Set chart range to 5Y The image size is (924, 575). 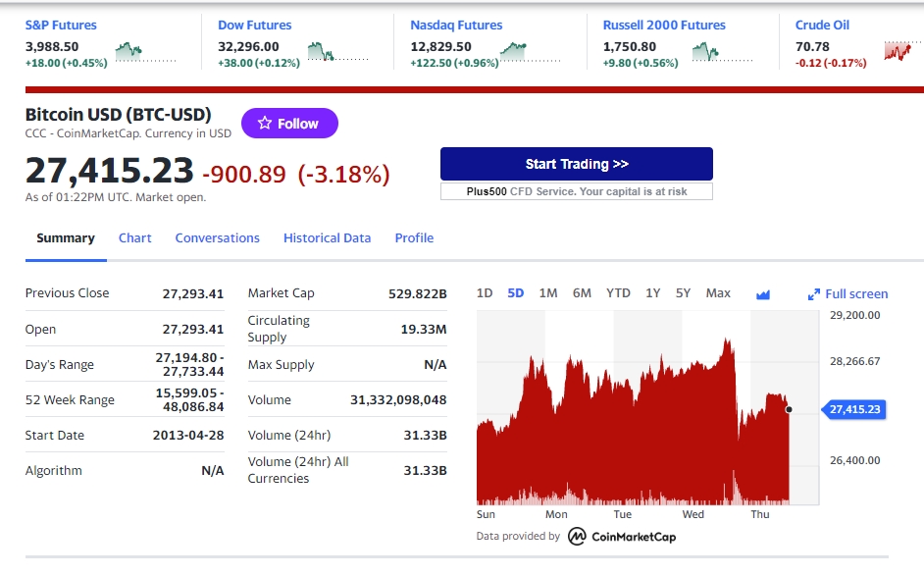(683, 293)
